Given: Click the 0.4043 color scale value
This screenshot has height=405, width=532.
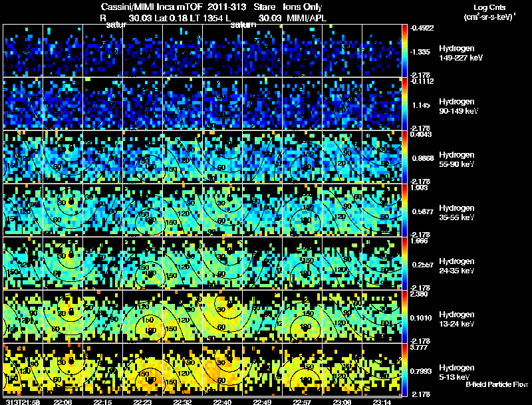Looking at the screenshot, I should click(421, 134).
